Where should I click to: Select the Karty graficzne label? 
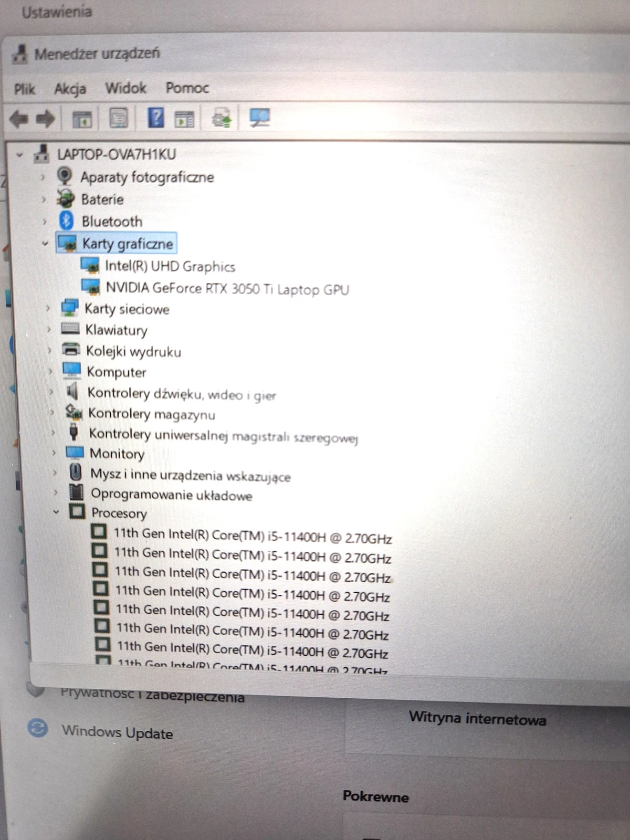[x=128, y=244]
